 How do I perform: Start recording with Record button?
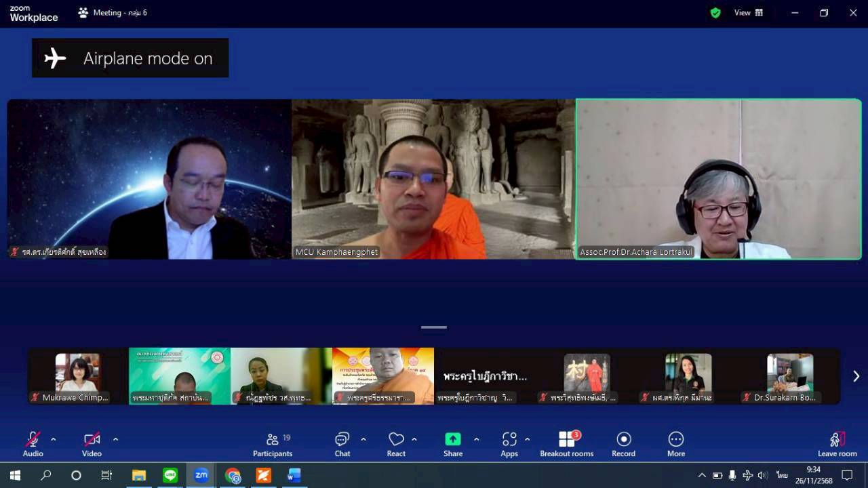click(623, 444)
